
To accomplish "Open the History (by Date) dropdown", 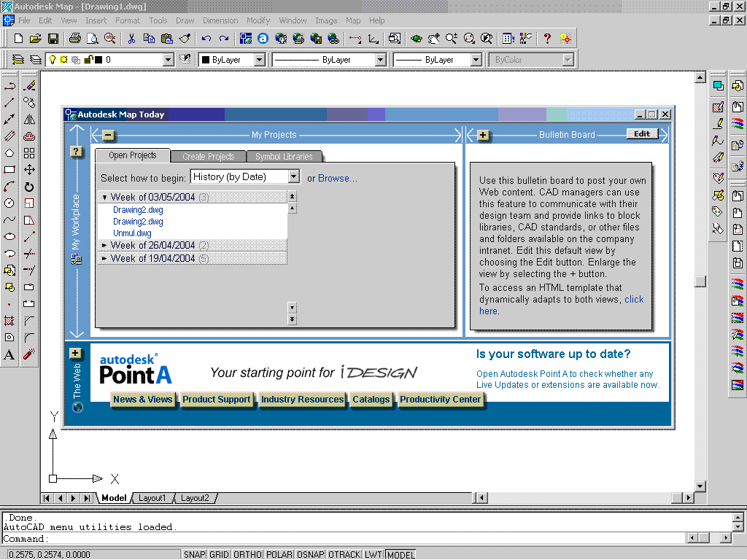I will (294, 177).
